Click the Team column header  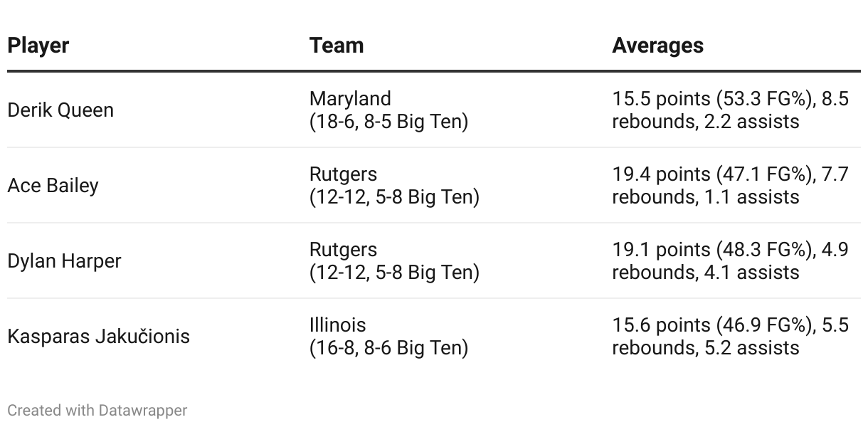[337, 46]
